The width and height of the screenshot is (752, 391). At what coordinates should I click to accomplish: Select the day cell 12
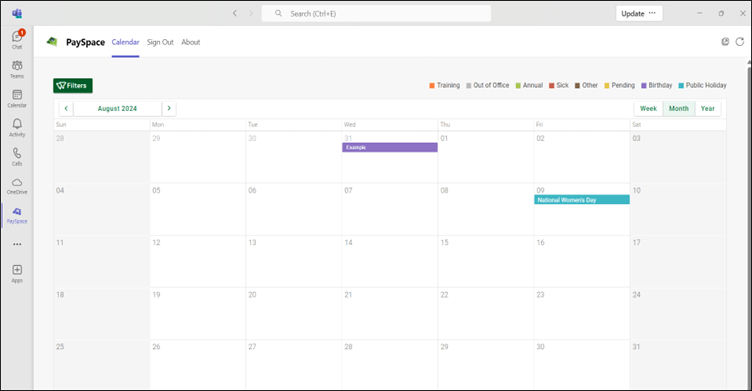198,261
